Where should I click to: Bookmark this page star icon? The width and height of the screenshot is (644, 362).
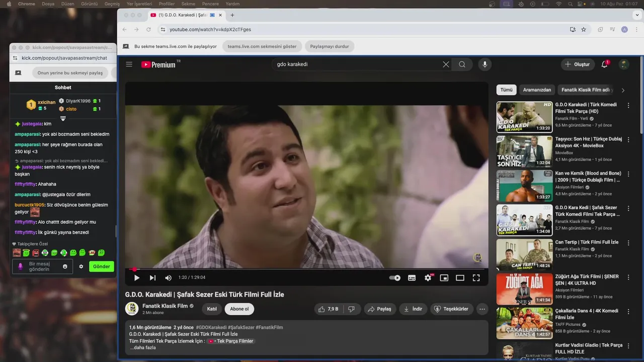pyautogui.click(x=584, y=30)
